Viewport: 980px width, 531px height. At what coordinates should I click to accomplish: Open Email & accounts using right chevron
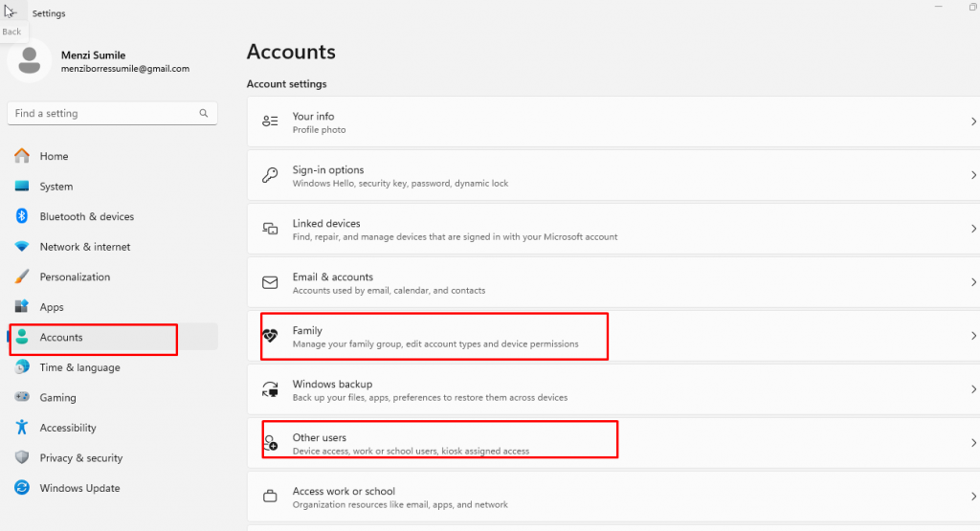(973, 282)
